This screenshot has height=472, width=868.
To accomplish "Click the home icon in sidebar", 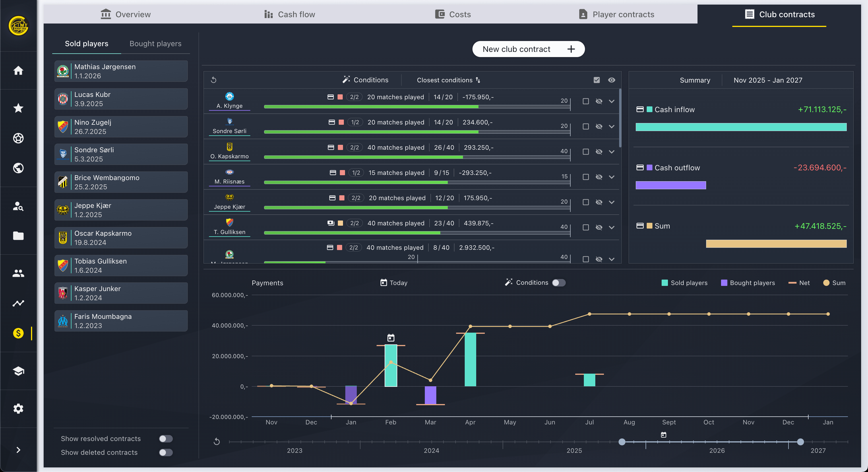I will 18,70.
